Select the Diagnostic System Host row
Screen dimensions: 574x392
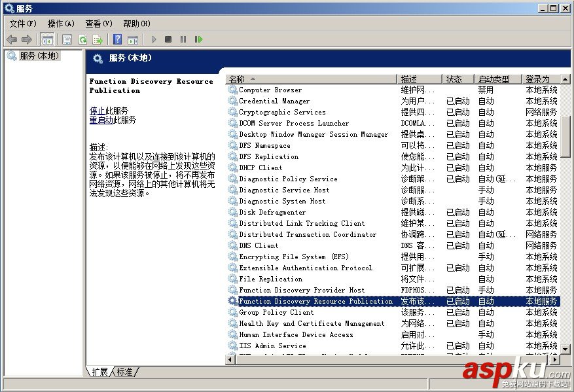pyautogui.click(x=393, y=201)
